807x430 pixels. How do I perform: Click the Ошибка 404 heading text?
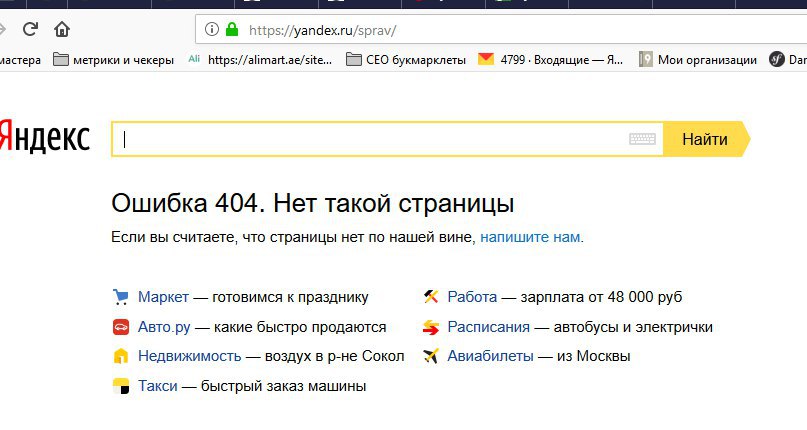pos(313,203)
